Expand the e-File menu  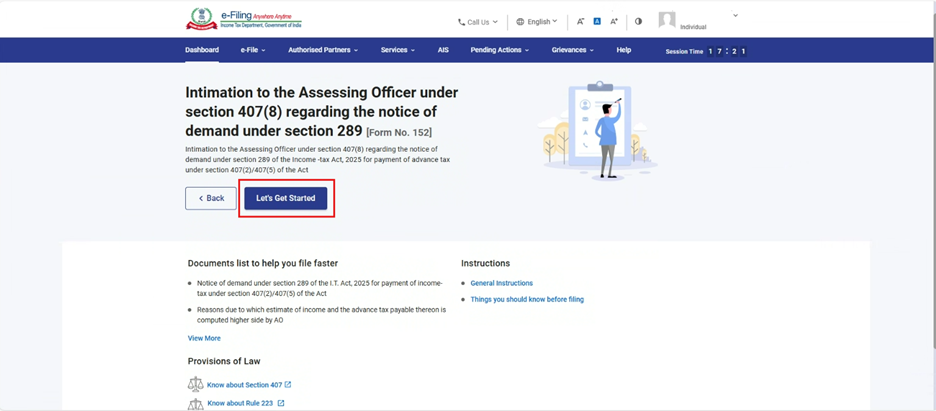click(251, 50)
